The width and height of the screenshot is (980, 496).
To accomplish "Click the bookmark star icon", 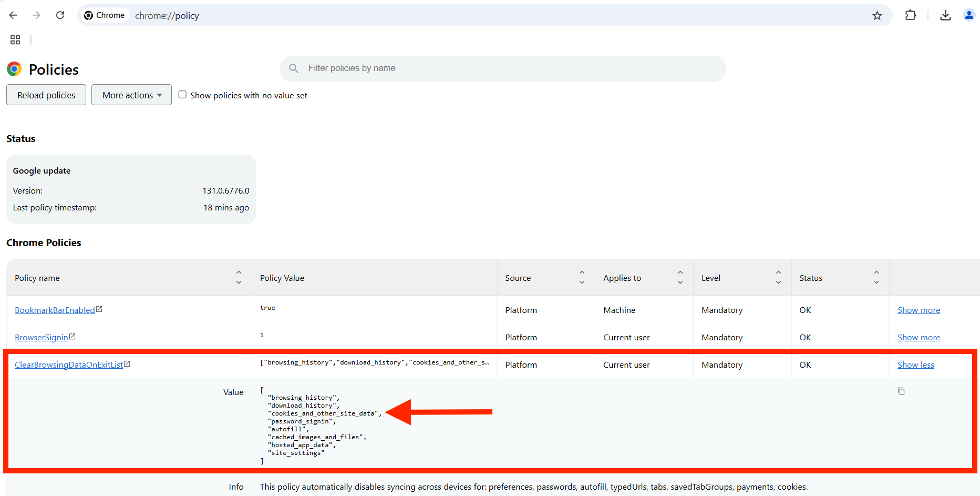I will [x=878, y=15].
